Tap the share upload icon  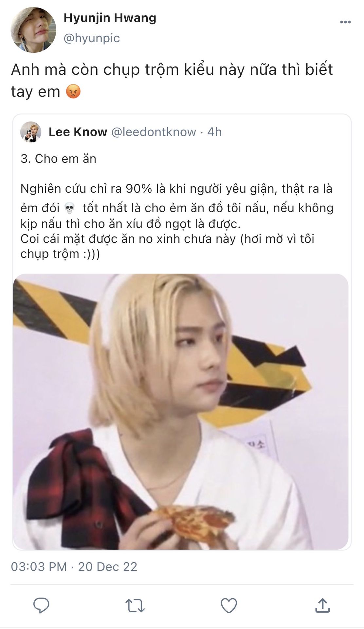pyautogui.click(x=322, y=605)
